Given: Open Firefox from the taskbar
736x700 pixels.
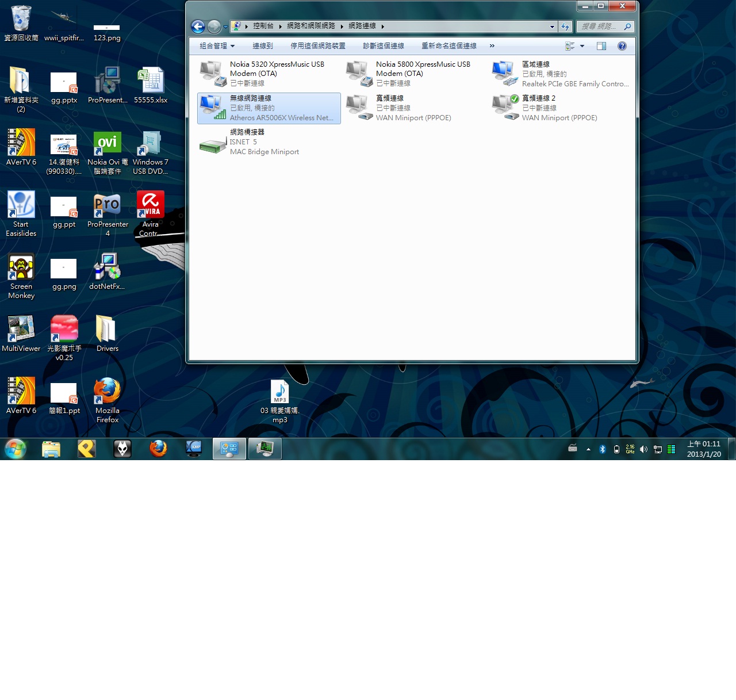Looking at the screenshot, I should coord(158,449).
